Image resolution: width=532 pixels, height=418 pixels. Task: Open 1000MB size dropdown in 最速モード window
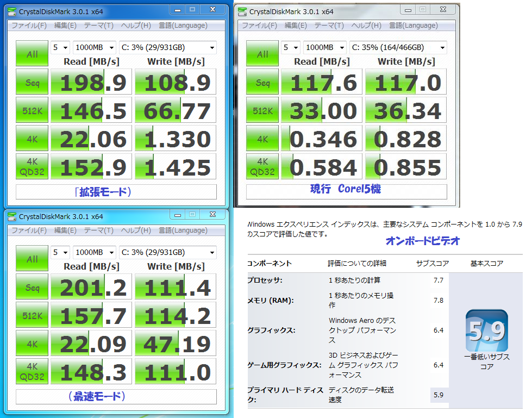pyautogui.click(x=95, y=252)
